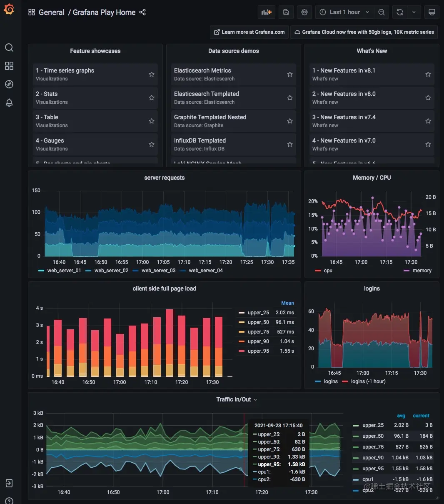Viewport: 444px width, 504px height.
Task: Star the 2 - Stats dashboard
Action: click(x=152, y=98)
